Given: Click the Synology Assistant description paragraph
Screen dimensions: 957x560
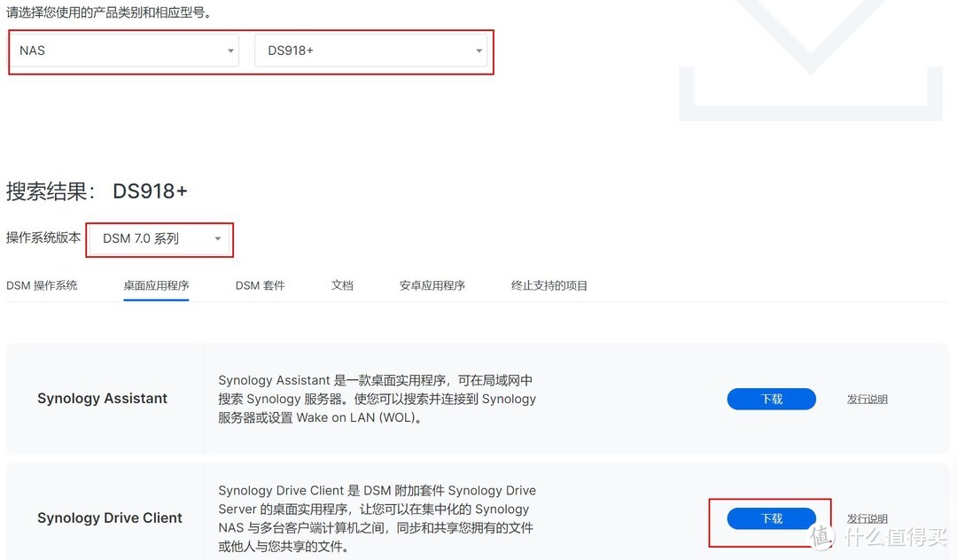Looking at the screenshot, I should click(377, 399).
